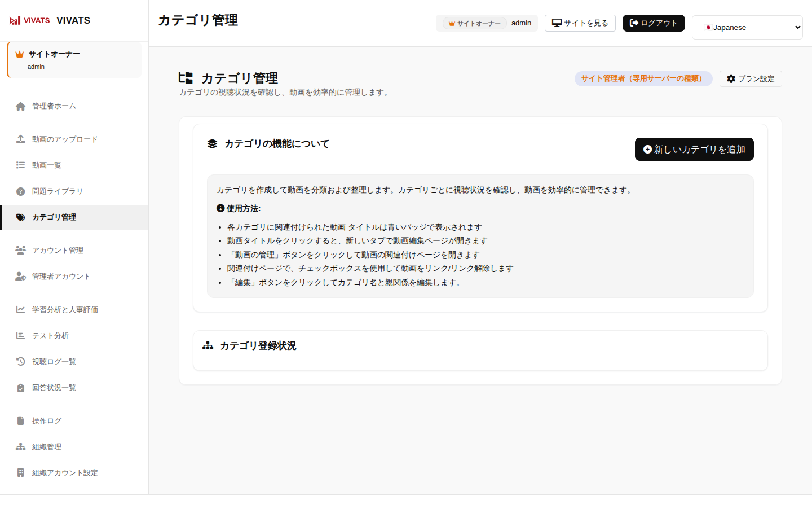Click the ログアウト button
Image resolution: width=812 pixels, height=508 pixels.
pyautogui.click(x=654, y=23)
